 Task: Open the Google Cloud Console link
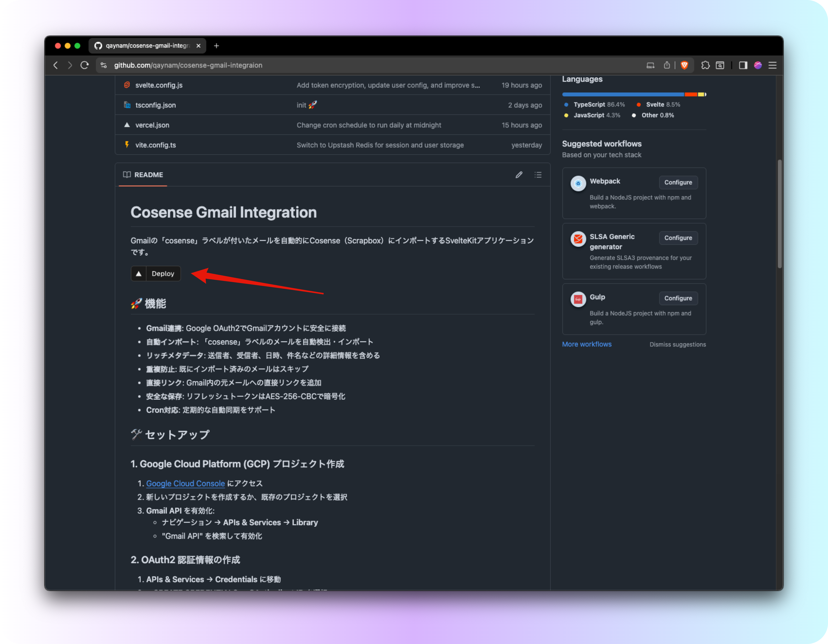[185, 483]
